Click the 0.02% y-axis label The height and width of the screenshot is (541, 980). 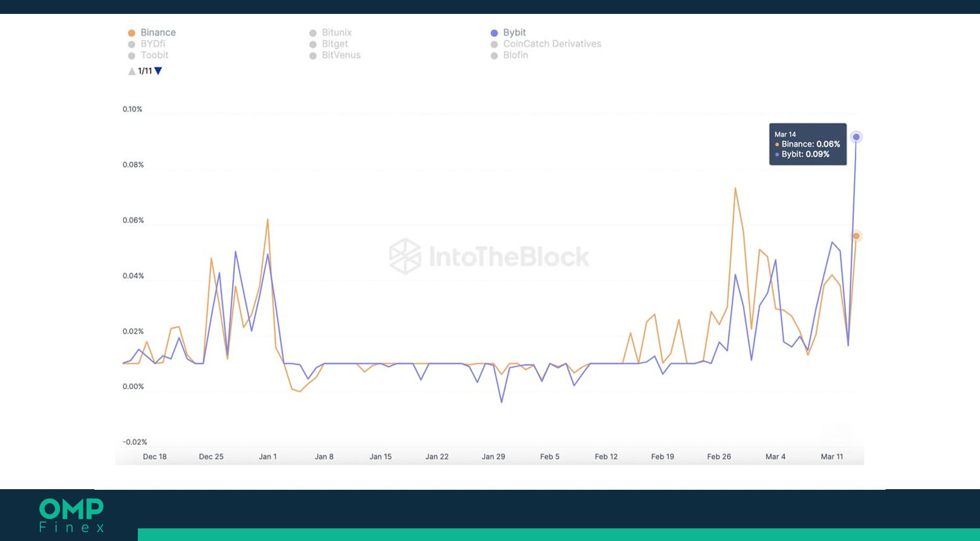pyautogui.click(x=133, y=331)
